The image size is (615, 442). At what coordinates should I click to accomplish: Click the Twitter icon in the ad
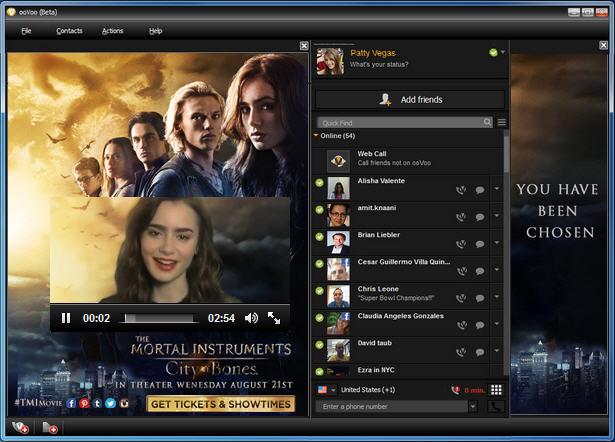[x=110, y=404]
